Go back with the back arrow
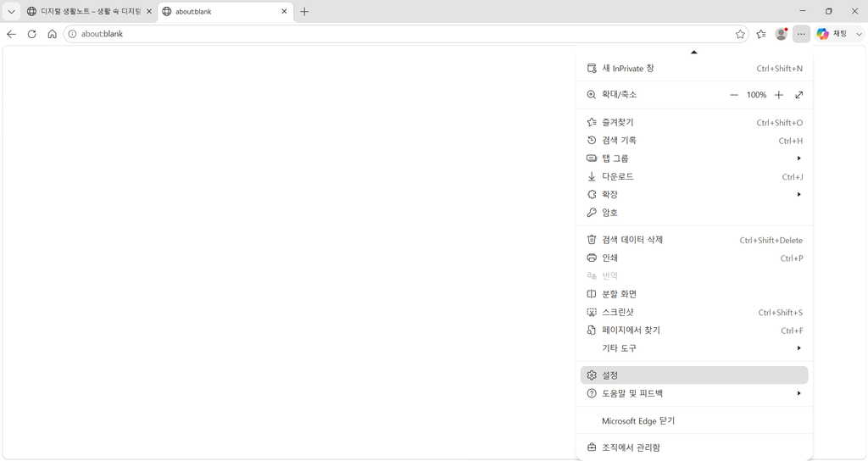This screenshot has width=868, height=461. (x=11, y=34)
